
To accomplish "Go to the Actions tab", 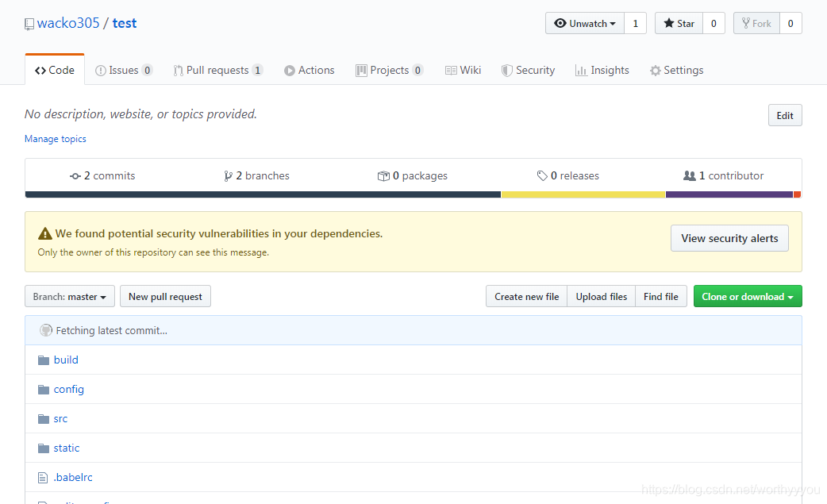I will [x=309, y=70].
